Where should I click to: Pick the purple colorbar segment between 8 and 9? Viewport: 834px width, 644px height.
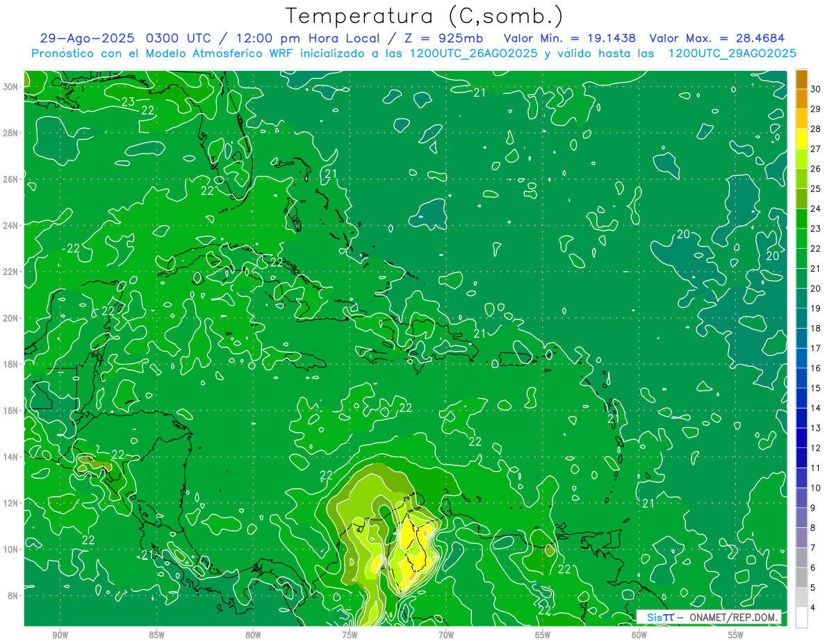[x=801, y=518]
